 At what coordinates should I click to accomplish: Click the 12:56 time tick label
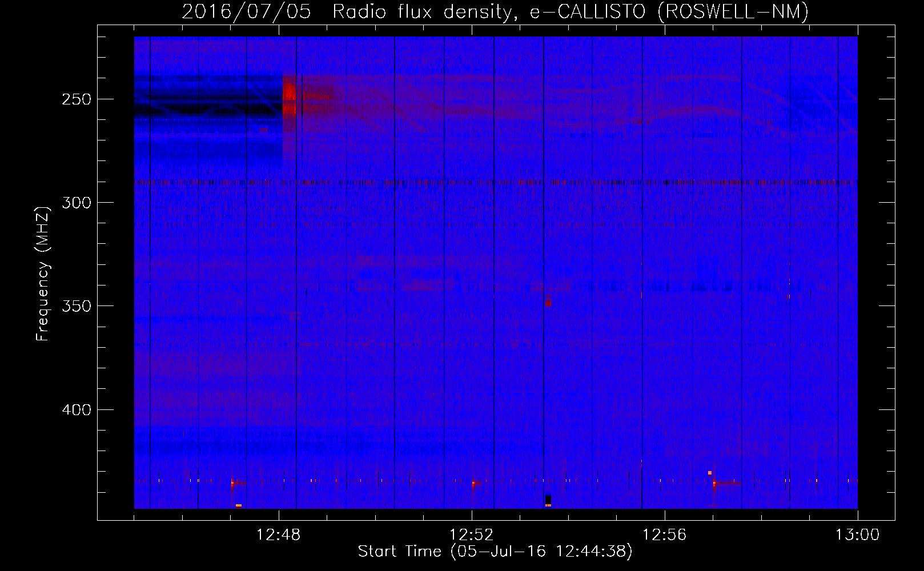coord(665,535)
